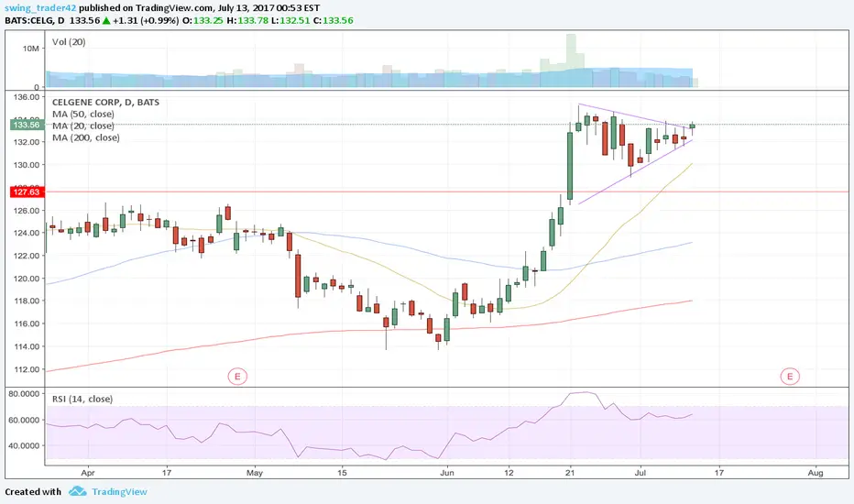Click the horizontal red 127.63 price line
This screenshot has width=854, height=504.
point(446,192)
